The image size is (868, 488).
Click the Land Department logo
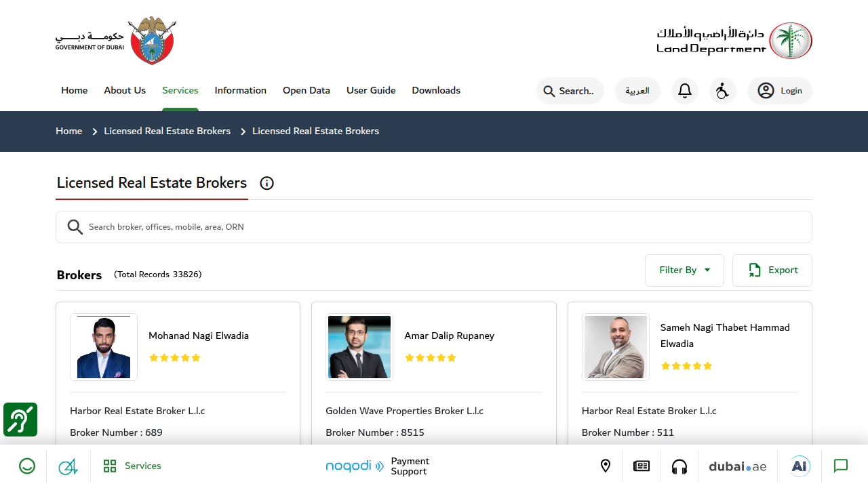[x=734, y=41]
